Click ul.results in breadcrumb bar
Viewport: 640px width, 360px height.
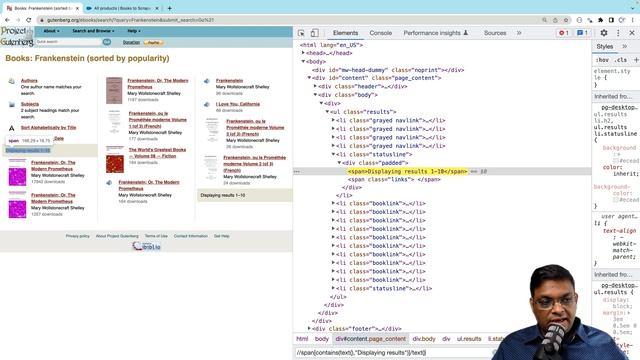[469, 339]
